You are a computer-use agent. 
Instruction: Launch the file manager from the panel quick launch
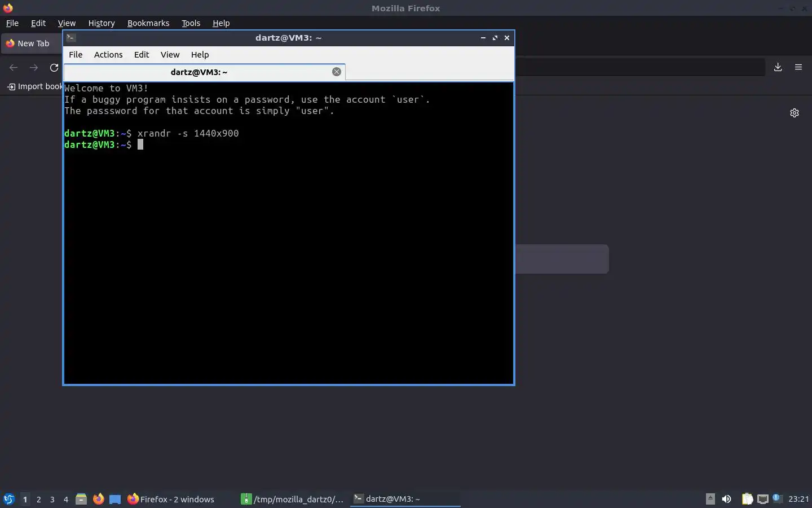pyautogui.click(x=81, y=499)
